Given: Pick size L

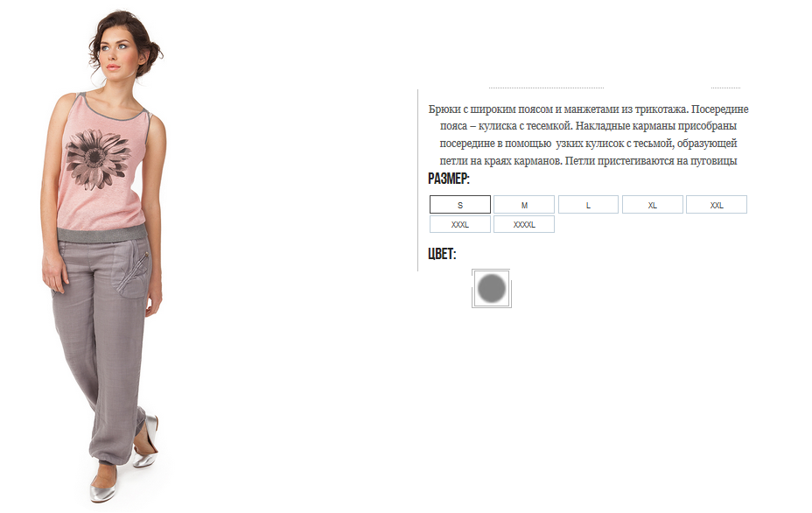Looking at the screenshot, I should [588, 205].
